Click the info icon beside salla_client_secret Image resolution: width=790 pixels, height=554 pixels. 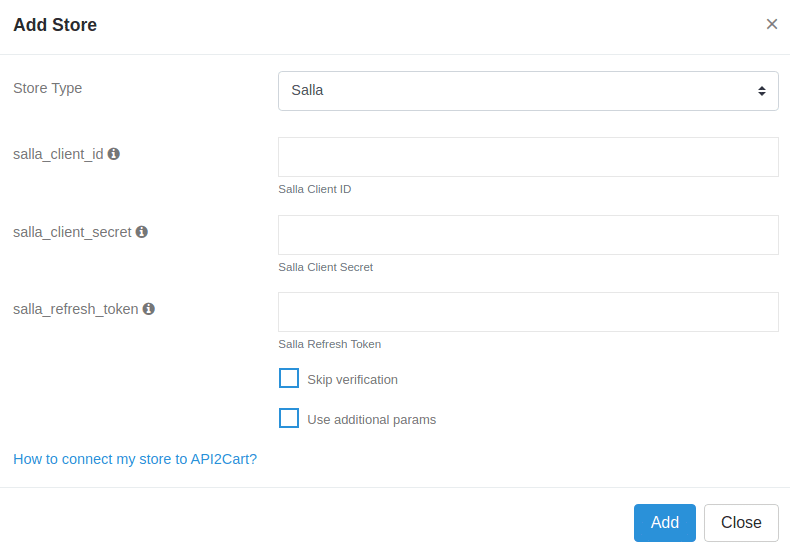142,232
